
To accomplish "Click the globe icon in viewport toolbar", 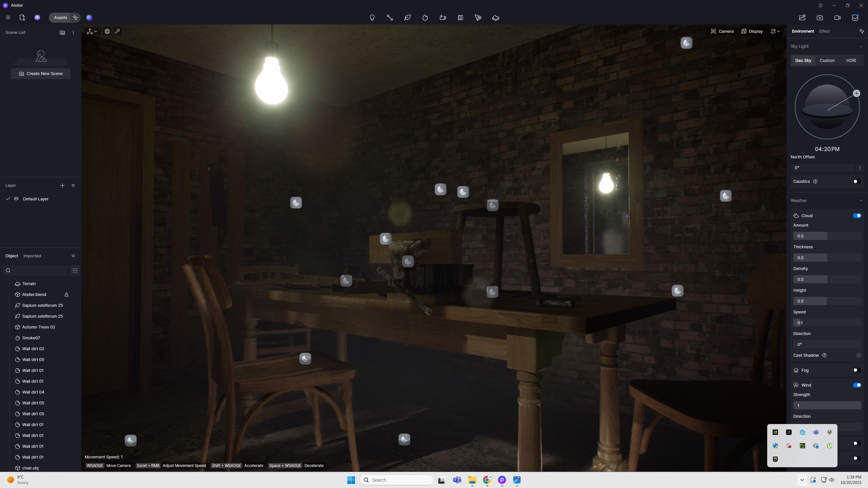I will (x=107, y=31).
